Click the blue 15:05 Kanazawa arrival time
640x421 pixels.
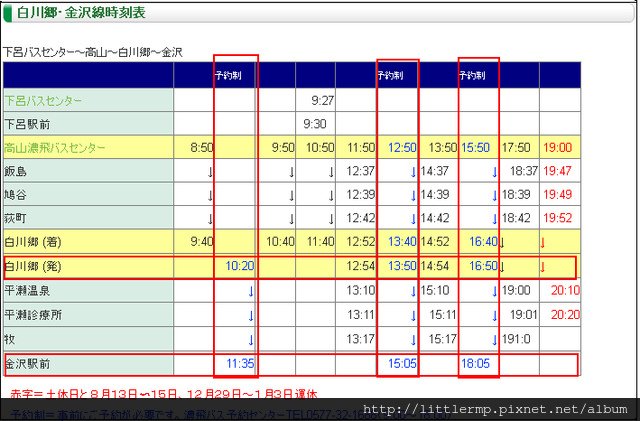(x=402, y=363)
